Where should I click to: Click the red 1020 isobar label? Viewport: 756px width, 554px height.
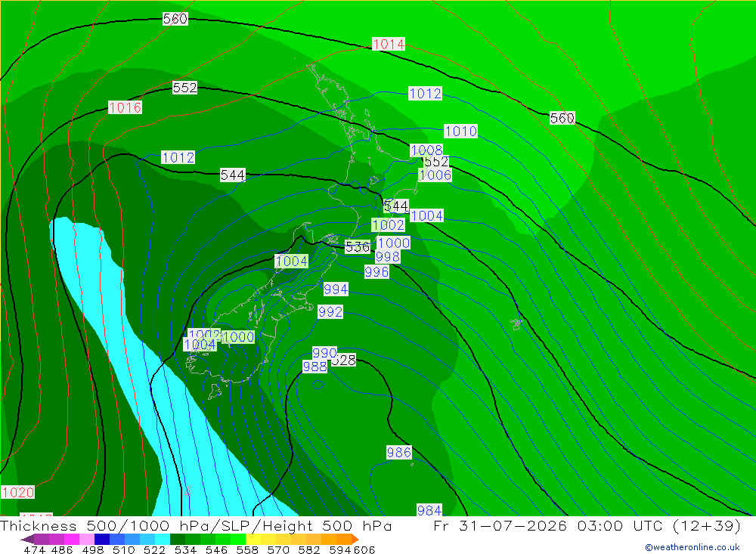click(18, 492)
